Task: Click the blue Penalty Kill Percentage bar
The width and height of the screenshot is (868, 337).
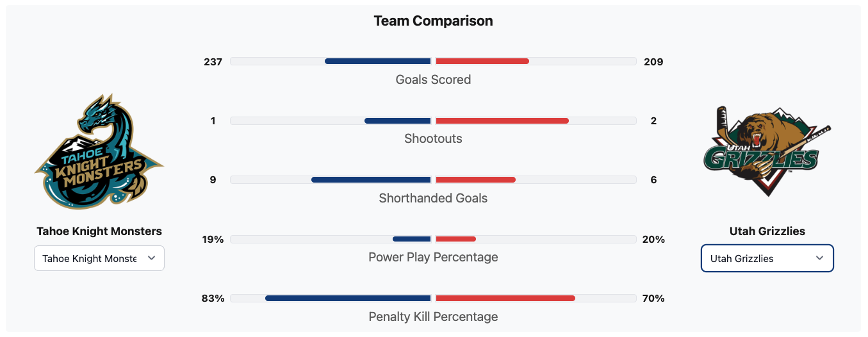Action: point(348,298)
